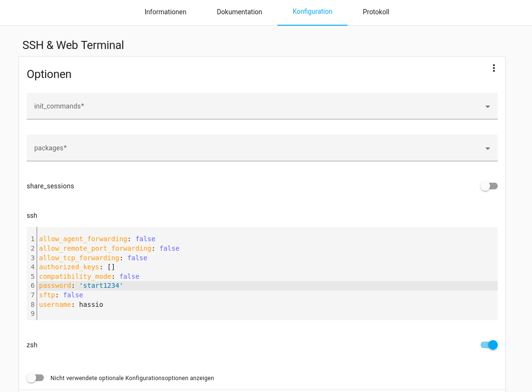Viewport: 532px width, 392px height.
Task: Expand the packages dropdown arrow
Action: [x=487, y=148]
